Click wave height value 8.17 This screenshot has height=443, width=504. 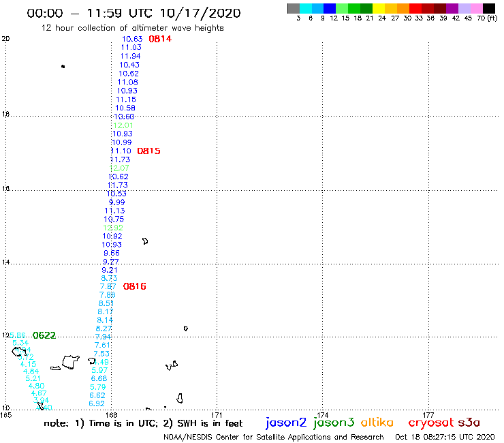click(105, 311)
